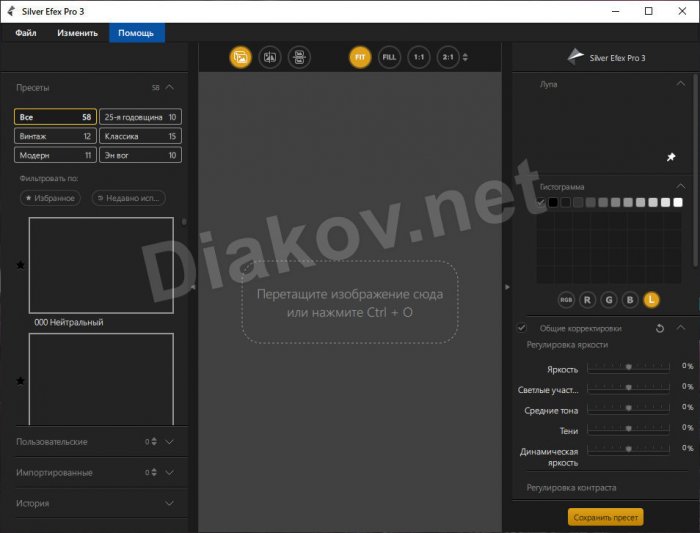700x533 pixels.
Task: Set zoom to 1:1
Action: [x=419, y=57]
